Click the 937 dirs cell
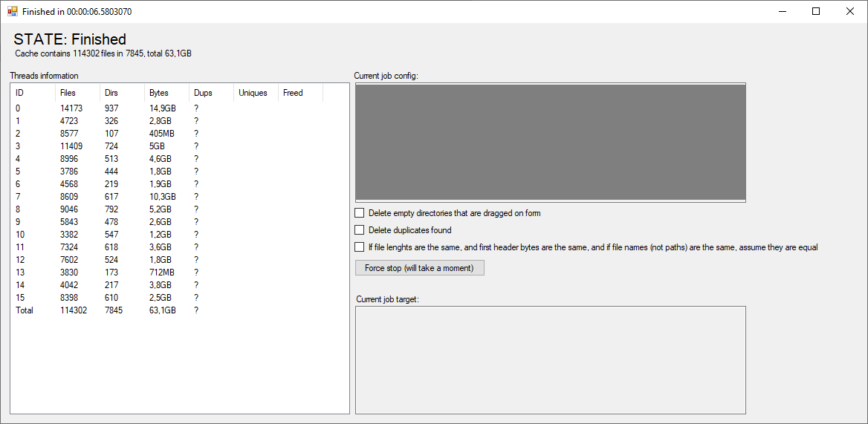 pyautogui.click(x=111, y=108)
